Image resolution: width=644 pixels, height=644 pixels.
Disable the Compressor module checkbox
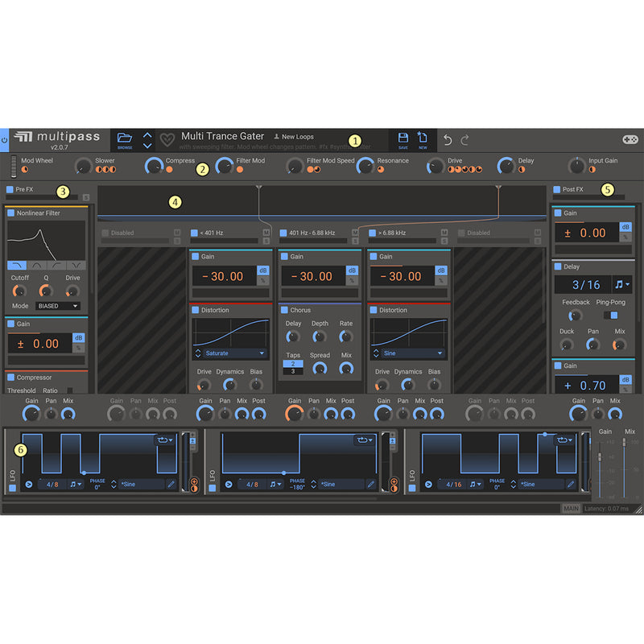[x=11, y=377]
